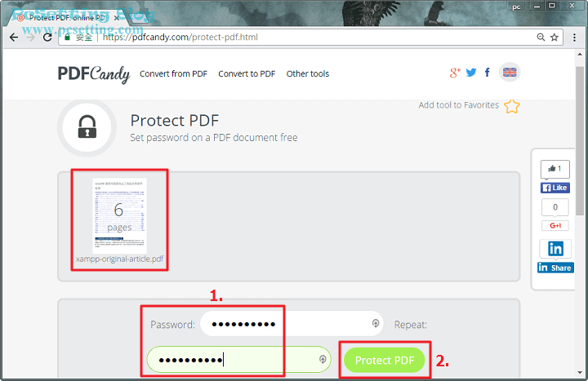Click the browser reload icon
Image resolution: width=588 pixels, height=381 pixels.
tap(47, 37)
